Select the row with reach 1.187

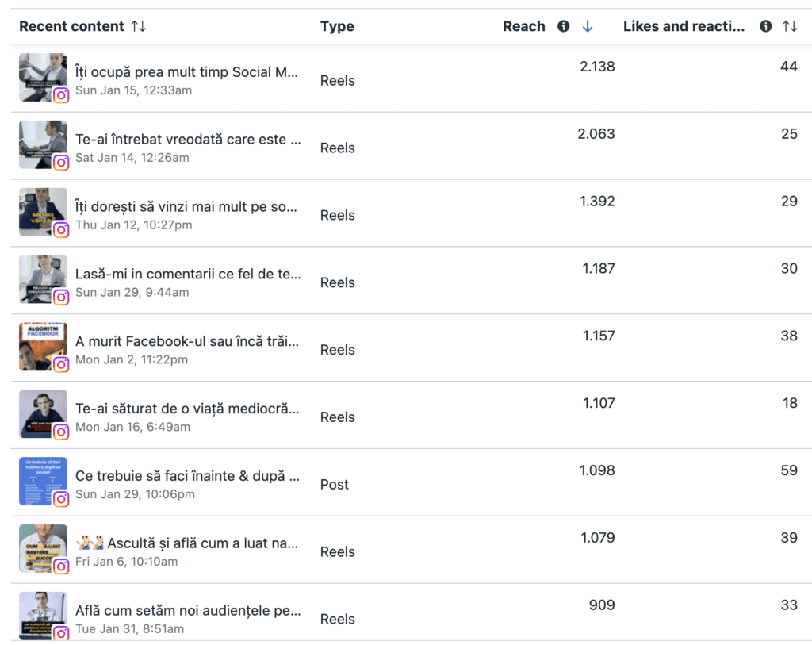(x=412, y=280)
